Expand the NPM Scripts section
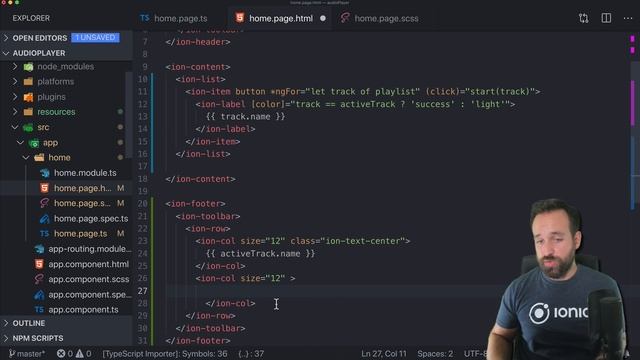This screenshot has width=640, height=360. [x=6, y=338]
